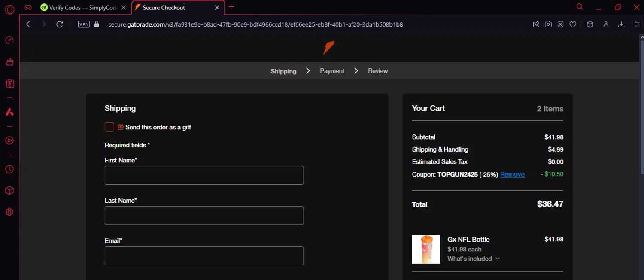
Task: Reload the checkout page
Action: tap(60, 24)
